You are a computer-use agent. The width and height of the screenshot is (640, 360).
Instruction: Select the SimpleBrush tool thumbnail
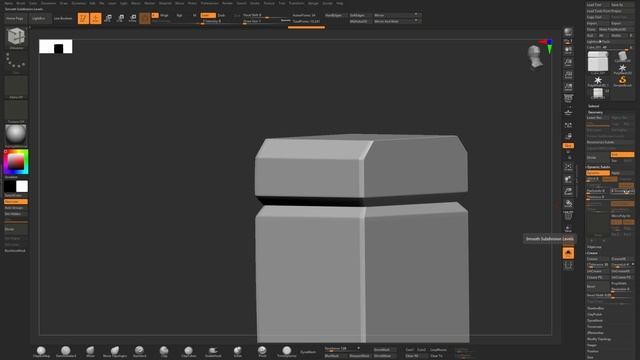pos(622,81)
